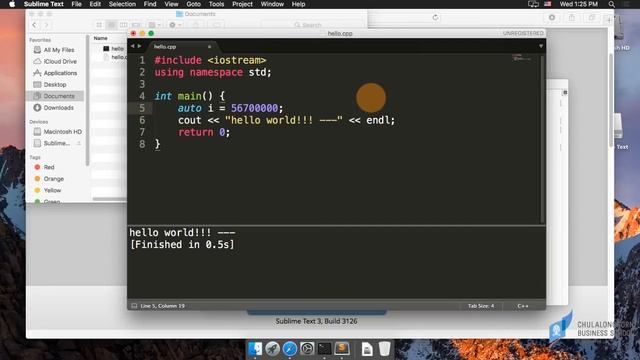Click the '[Finished in 0.5s]' output line

click(182, 244)
